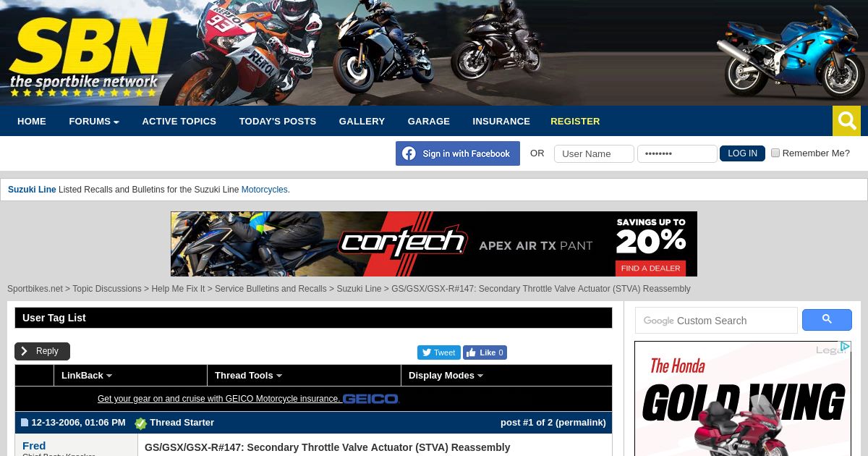Image resolution: width=868 pixels, height=456 pixels.
Task: Click the post number #1 link
Action: coord(528,423)
